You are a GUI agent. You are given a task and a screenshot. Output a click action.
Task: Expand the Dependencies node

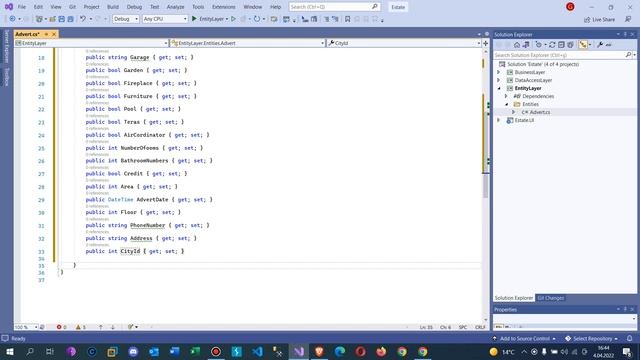tap(506, 96)
